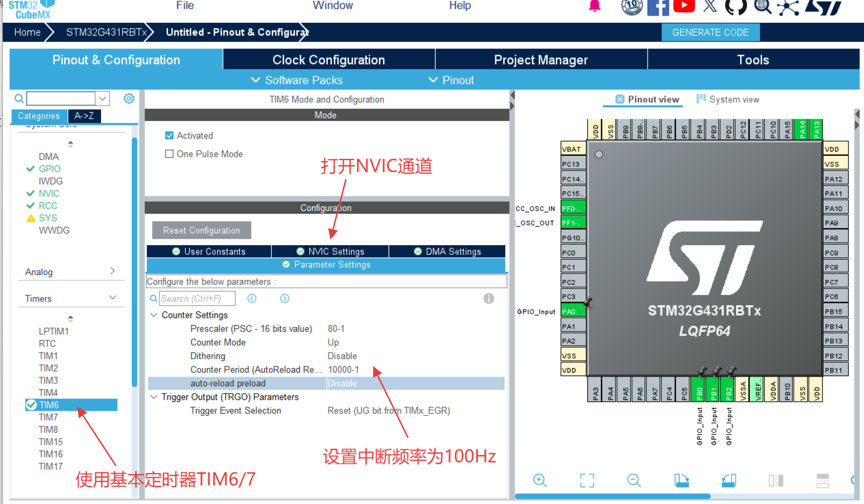Select RCC in the System Core list
Viewport: 864px width, 504px height.
click(x=48, y=206)
